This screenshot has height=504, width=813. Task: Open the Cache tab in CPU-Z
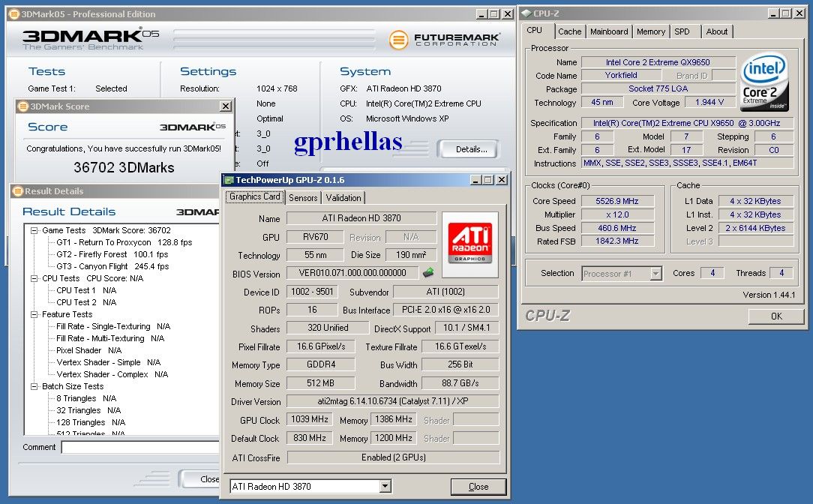pyautogui.click(x=569, y=31)
